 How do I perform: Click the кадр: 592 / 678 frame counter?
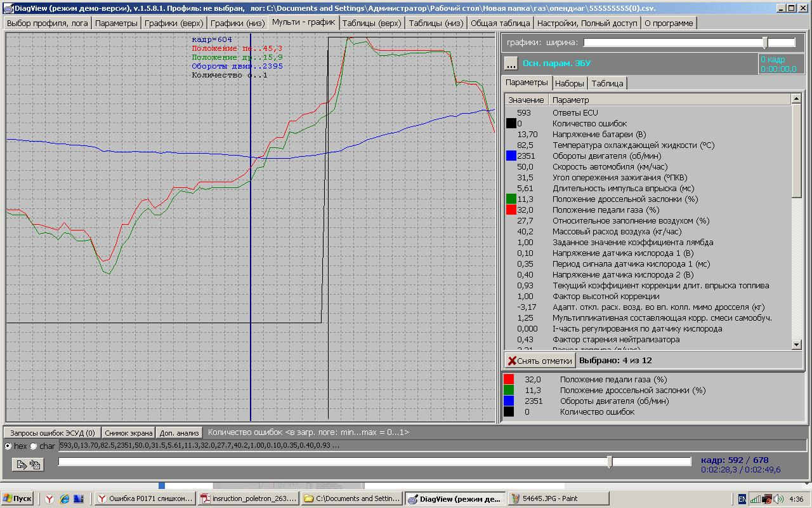[735, 460]
